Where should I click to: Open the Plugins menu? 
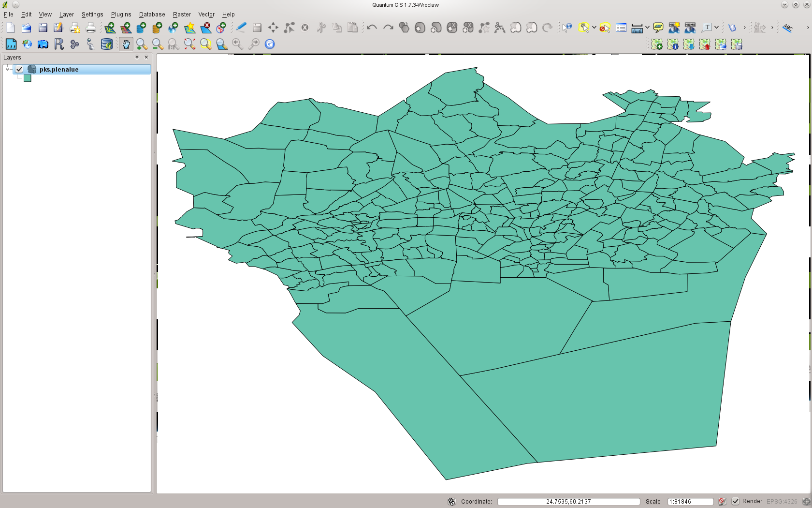coord(121,15)
